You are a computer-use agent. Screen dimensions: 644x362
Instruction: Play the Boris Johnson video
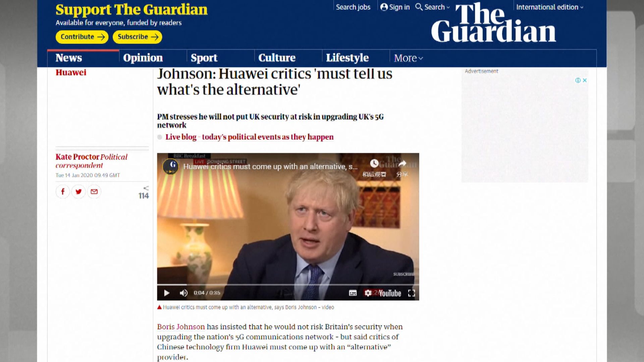tap(166, 293)
